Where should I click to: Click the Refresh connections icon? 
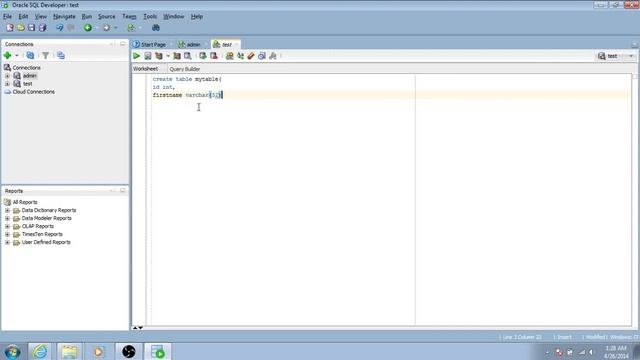coord(30,55)
